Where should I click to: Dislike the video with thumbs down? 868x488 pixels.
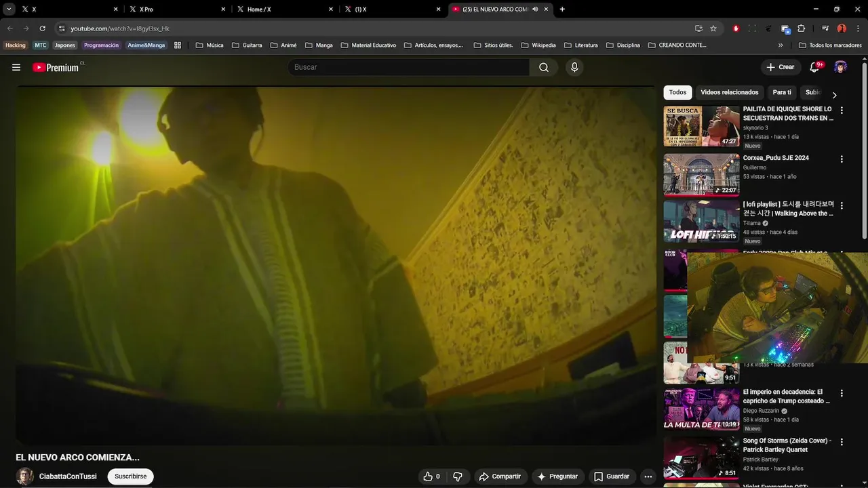(x=458, y=476)
